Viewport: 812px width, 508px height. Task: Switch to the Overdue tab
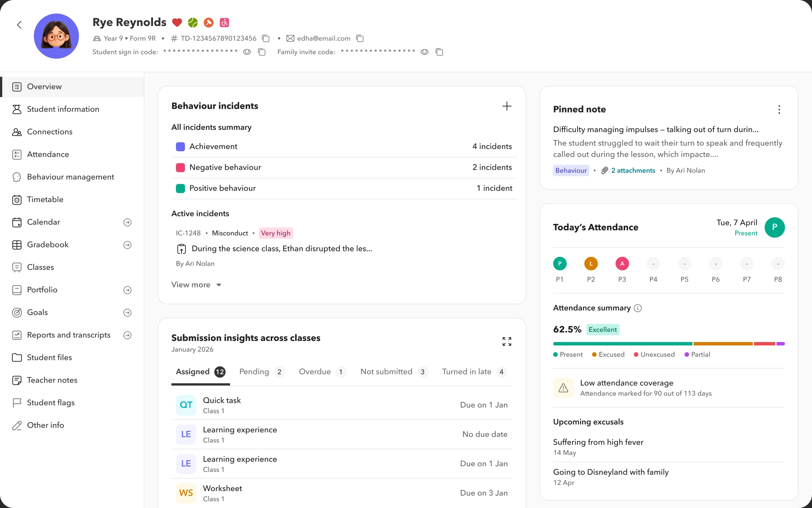pos(322,372)
